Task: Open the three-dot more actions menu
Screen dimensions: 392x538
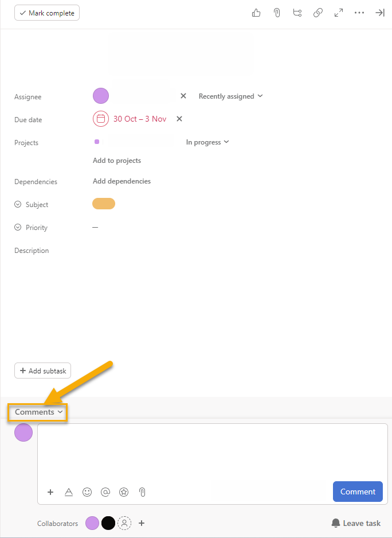Action: (x=359, y=13)
